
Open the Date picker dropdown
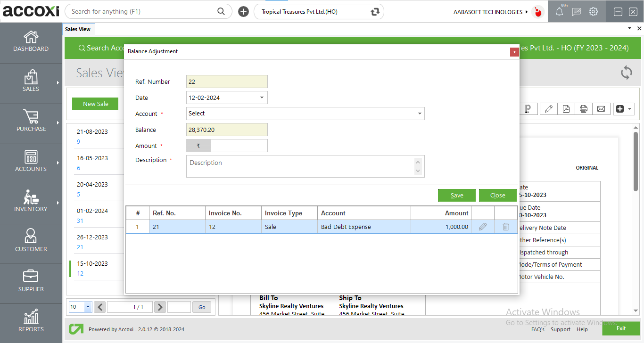[x=262, y=98]
